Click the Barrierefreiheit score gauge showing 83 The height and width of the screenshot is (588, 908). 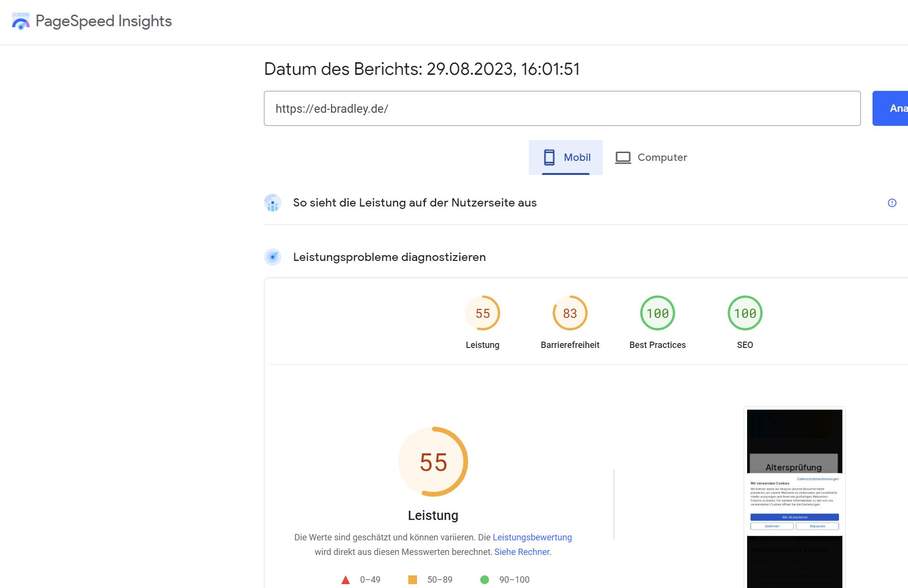[x=570, y=313]
